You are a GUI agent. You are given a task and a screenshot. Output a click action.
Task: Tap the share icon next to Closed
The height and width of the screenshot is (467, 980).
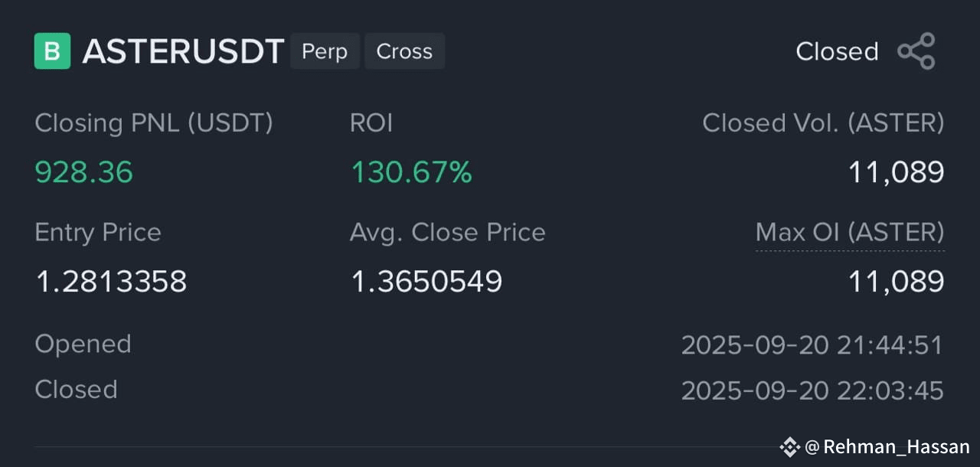point(916,51)
